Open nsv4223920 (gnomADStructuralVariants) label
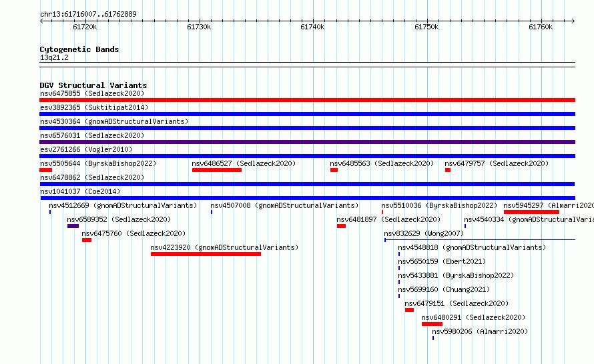The height and width of the screenshot is (364, 594). pyautogui.click(x=224, y=247)
